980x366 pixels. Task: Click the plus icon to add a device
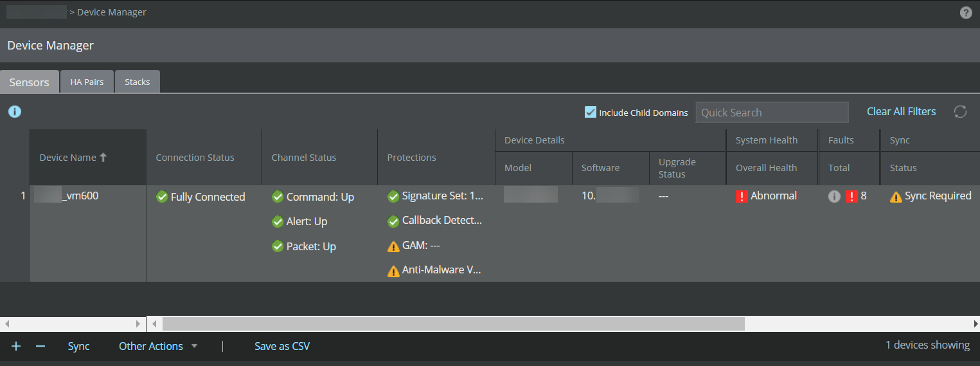[x=16, y=346]
